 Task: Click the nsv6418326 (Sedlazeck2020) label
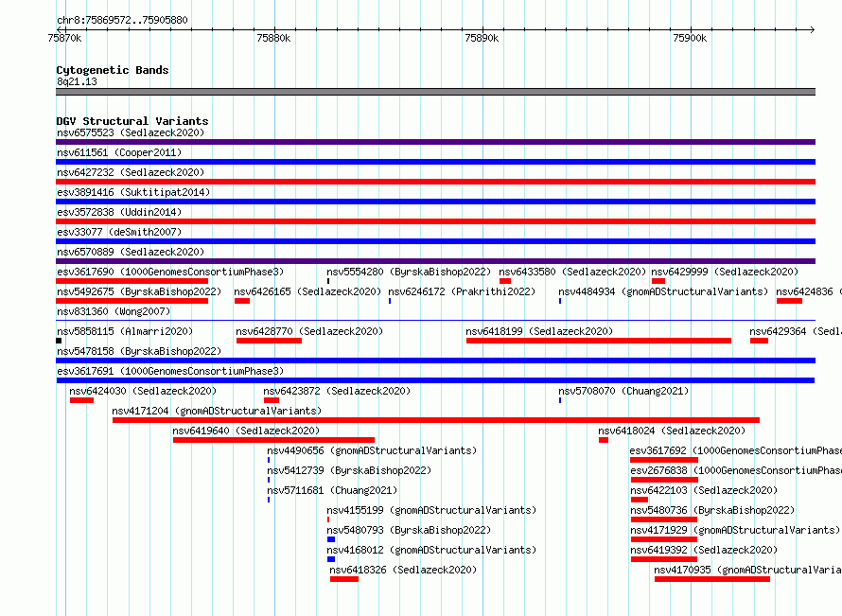tap(403, 570)
